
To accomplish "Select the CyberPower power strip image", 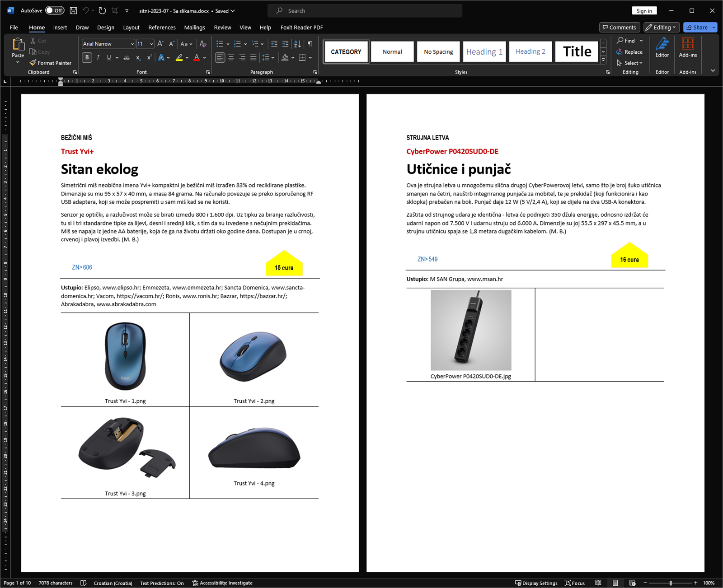I will tap(471, 330).
